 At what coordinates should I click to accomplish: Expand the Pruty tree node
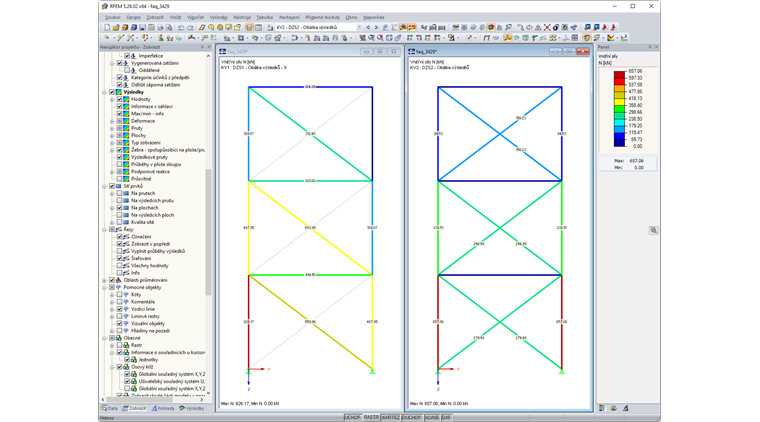click(112, 128)
